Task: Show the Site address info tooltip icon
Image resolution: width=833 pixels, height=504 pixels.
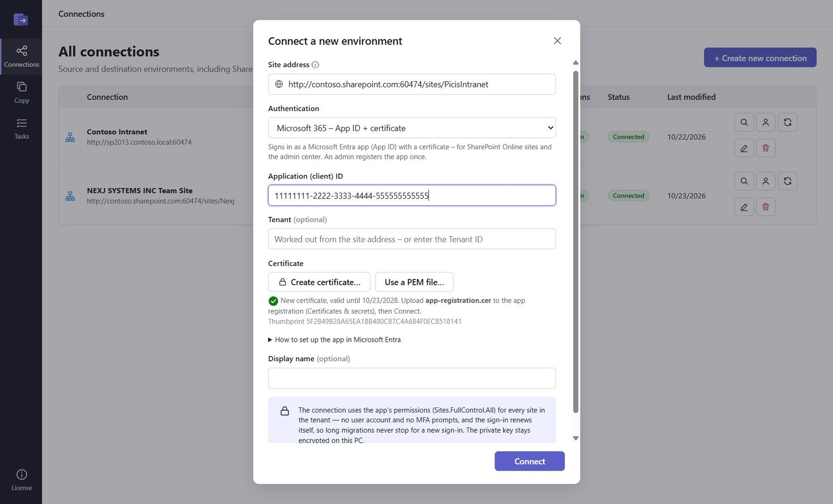Action: tap(315, 65)
